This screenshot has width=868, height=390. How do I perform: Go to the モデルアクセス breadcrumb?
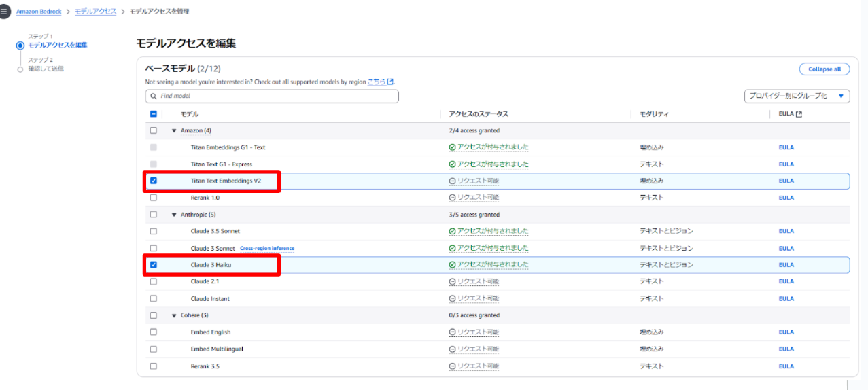point(95,12)
